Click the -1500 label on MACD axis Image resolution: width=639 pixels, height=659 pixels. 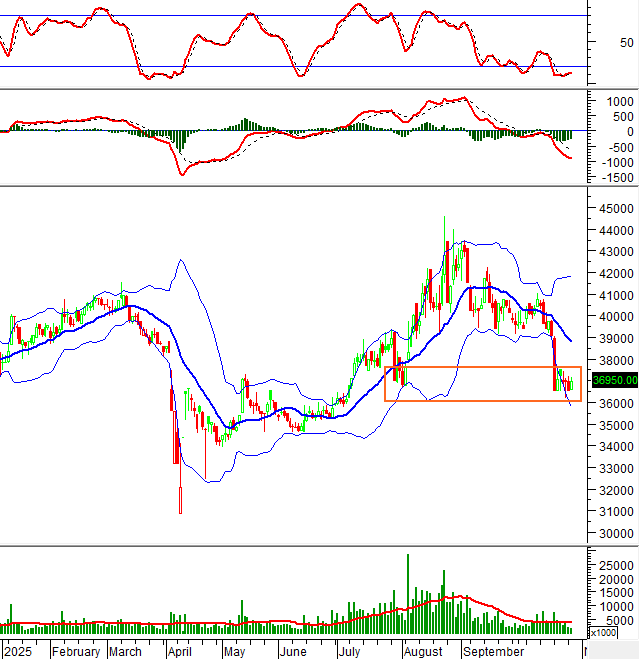[x=609, y=177]
